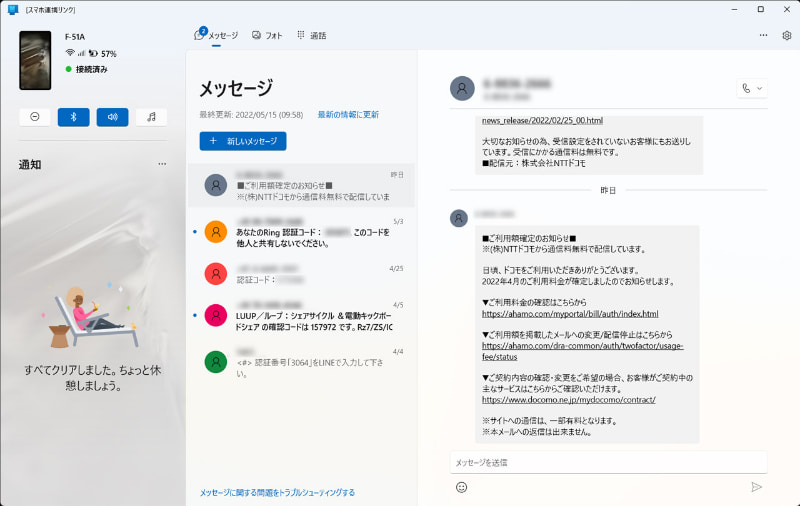The width and height of the screenshot is (800, 506).
Task: Open the settings gear
Action: (787, 35)
